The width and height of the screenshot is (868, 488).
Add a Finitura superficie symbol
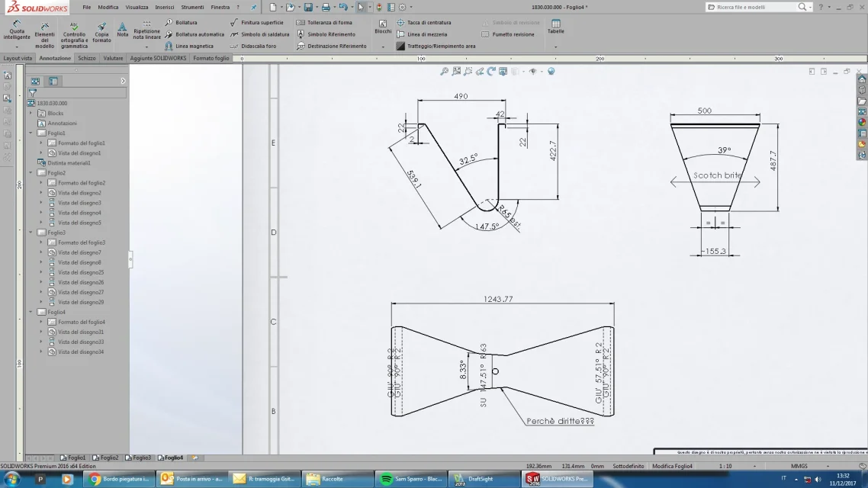[257, 23]
